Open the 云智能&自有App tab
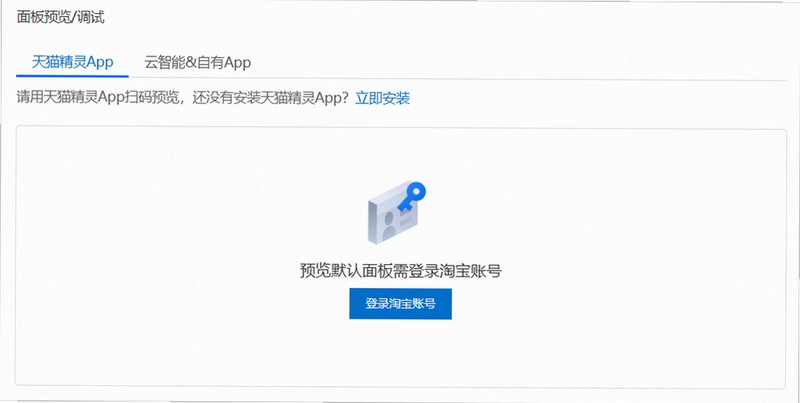The height and width of the screenshot is (403, 800). point(197,63)
